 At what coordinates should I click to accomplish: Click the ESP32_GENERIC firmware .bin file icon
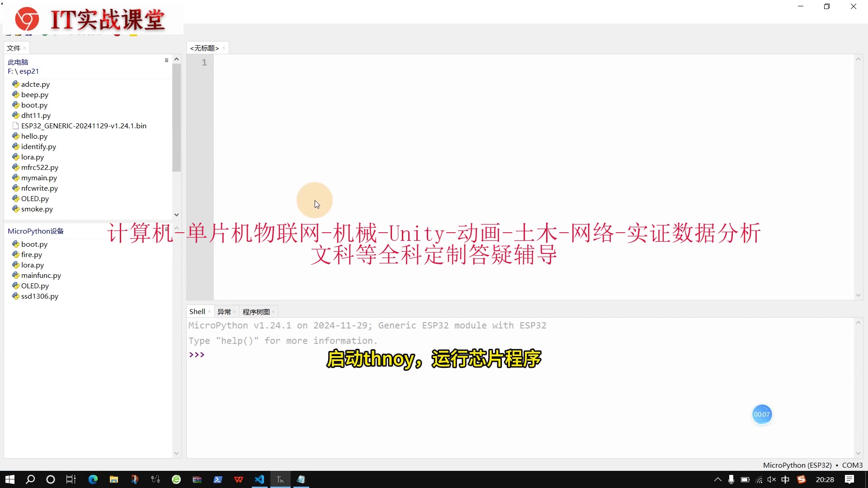[x=16, y=126]
